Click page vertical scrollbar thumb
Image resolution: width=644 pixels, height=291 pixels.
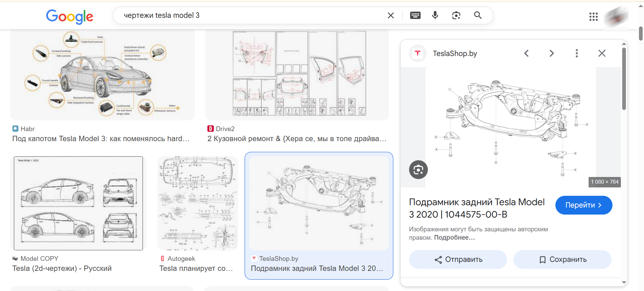(x=641, y=34)
